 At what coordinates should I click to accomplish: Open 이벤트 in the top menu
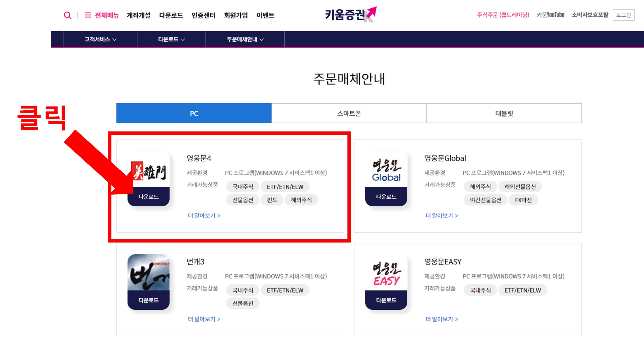[265, 15]
